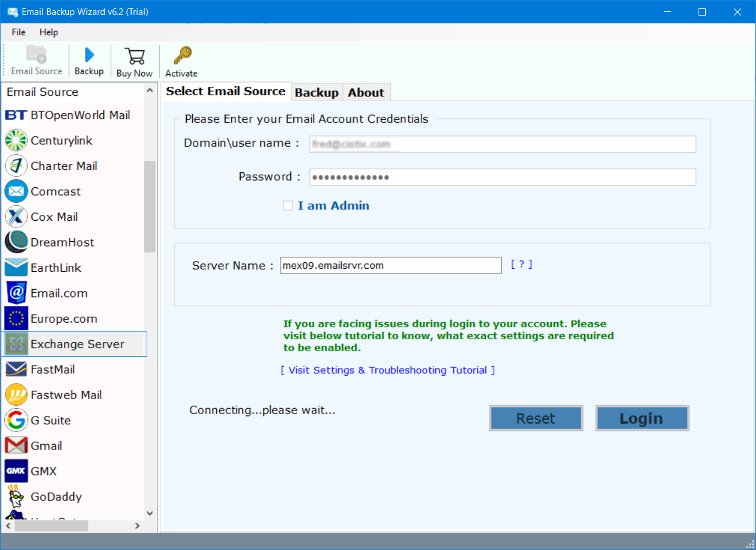Select the BTOpenWorld Mail icon
This screenshot has width=756, height=550.
click(x=16, y=115)
